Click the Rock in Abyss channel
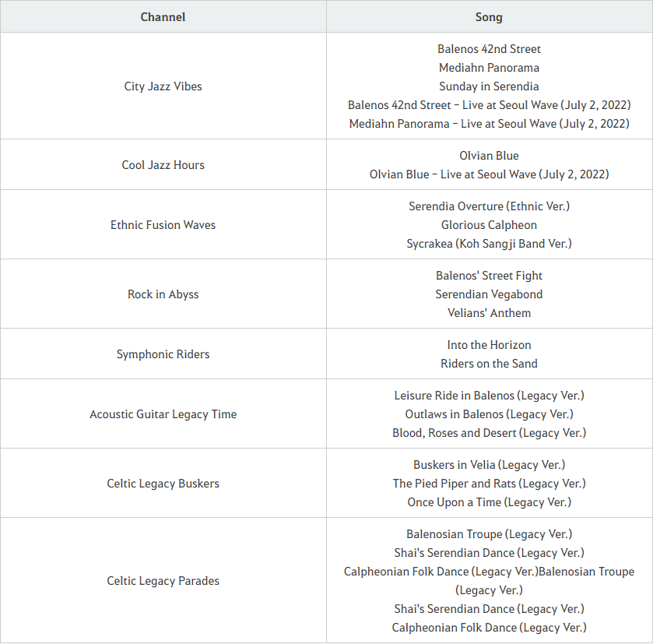Viewport: 653px width, 644px height. (163, 294)
